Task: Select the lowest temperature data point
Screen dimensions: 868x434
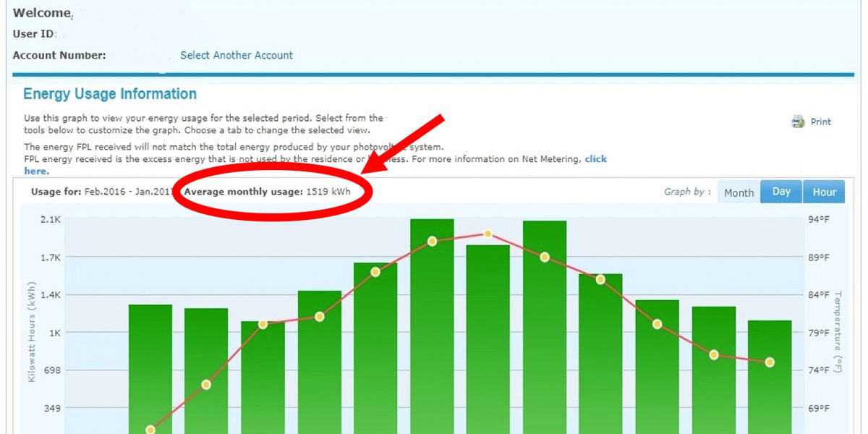Action: [x=150, y=430]
